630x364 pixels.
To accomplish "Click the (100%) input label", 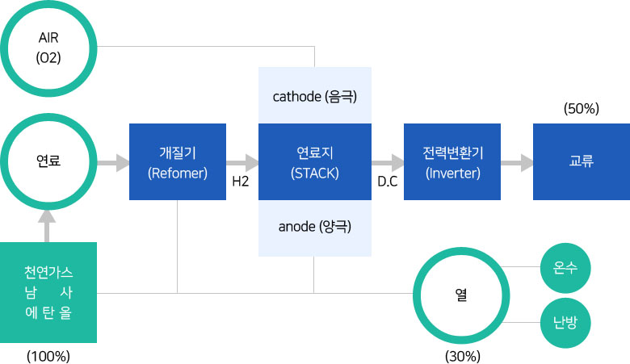I will coord(48,355).
